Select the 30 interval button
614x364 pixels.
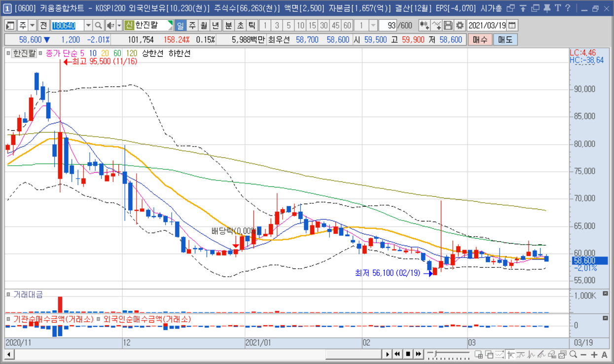click(324, 25)
